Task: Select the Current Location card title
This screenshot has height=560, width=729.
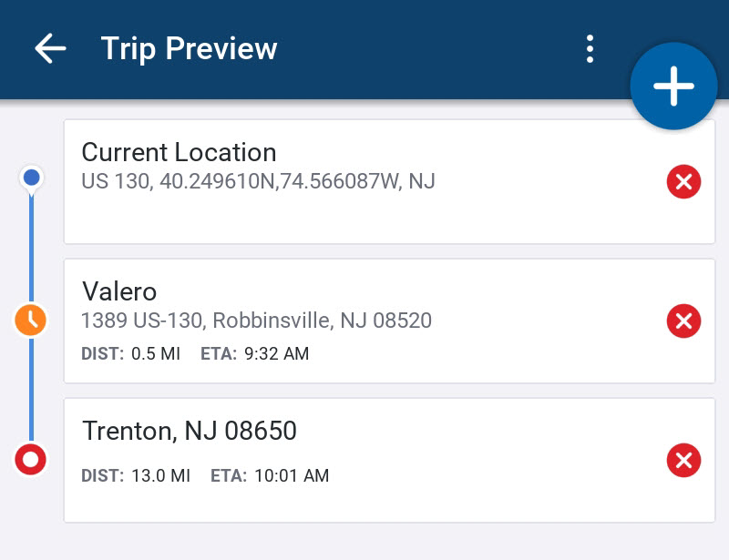Action: click(x=179, y=152)
